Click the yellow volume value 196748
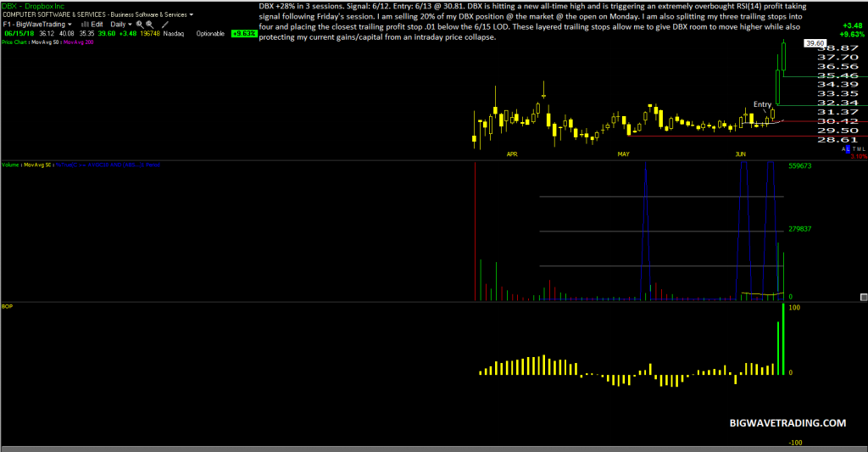868x452 pixels. point(150,34)
